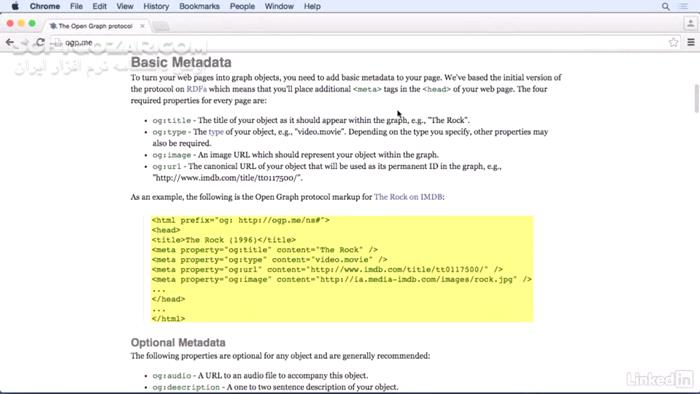This screenshot has width=700, height=394.
Task: Open the Apple menu
Action: (15, 6)
